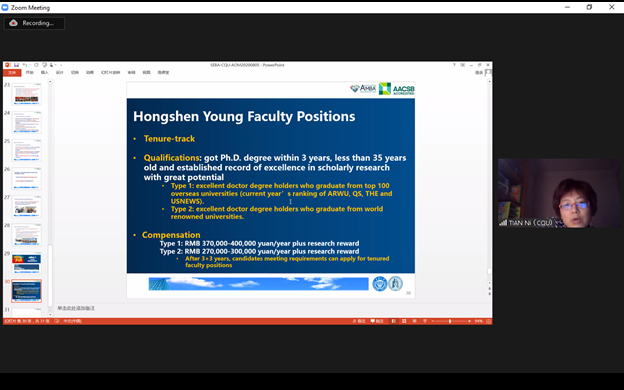Click the touch/mouse mode icon in quick access toolbar

(51, 65)
